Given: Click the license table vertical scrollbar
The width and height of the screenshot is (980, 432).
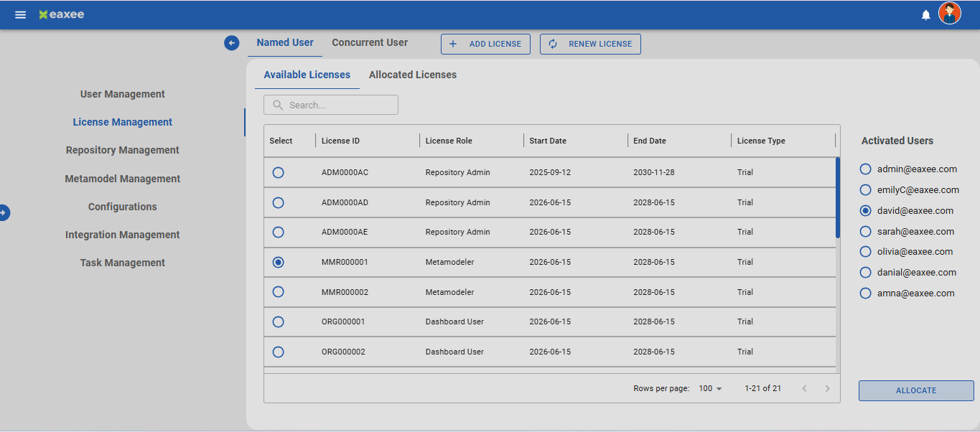Looking at the screenshot, I should (x=837, y=197).
